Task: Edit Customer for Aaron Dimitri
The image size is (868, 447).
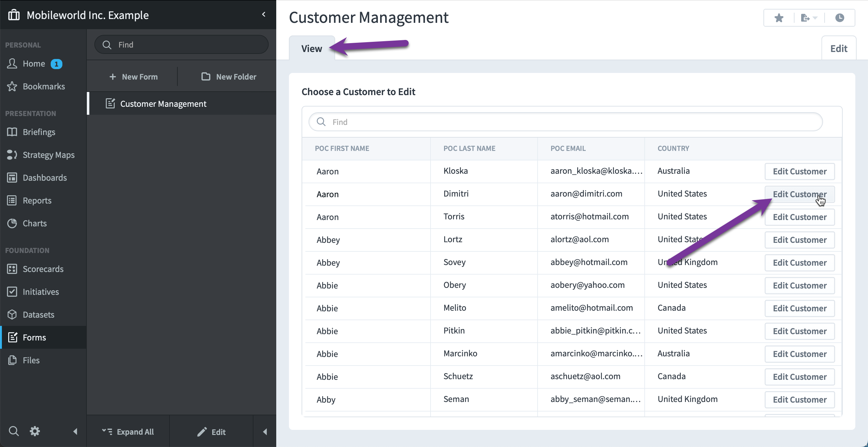Action: pyautogui.click(x=800, y=194)
